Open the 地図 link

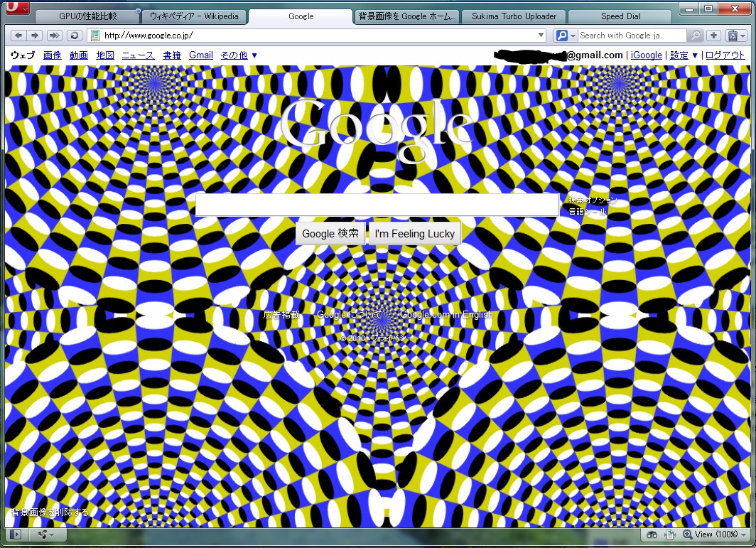pos(105,55)
